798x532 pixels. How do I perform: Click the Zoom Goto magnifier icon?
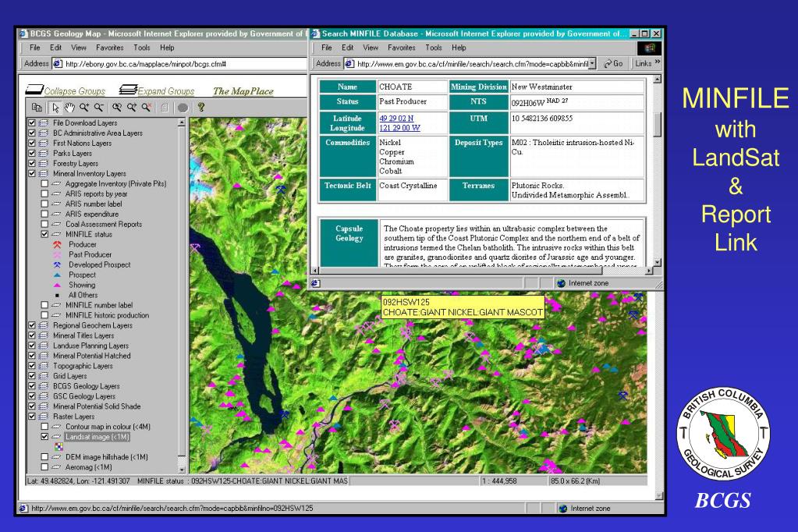(x=132, y=108)
